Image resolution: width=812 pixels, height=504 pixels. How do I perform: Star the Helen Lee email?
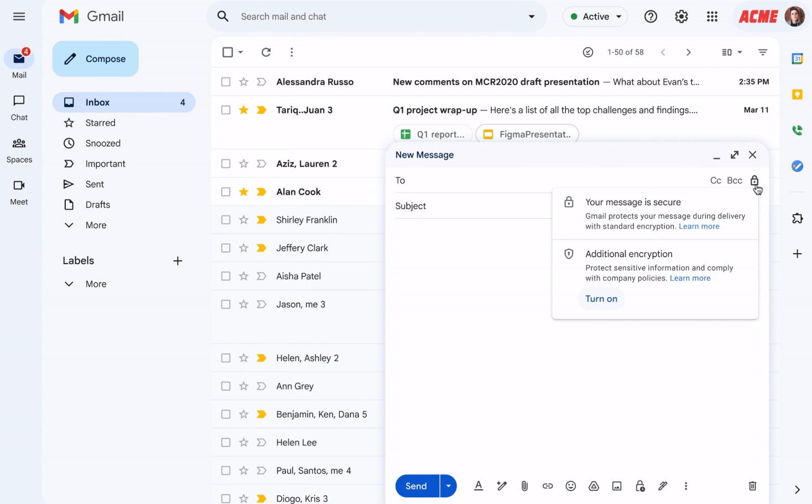(x=243, y=442)
